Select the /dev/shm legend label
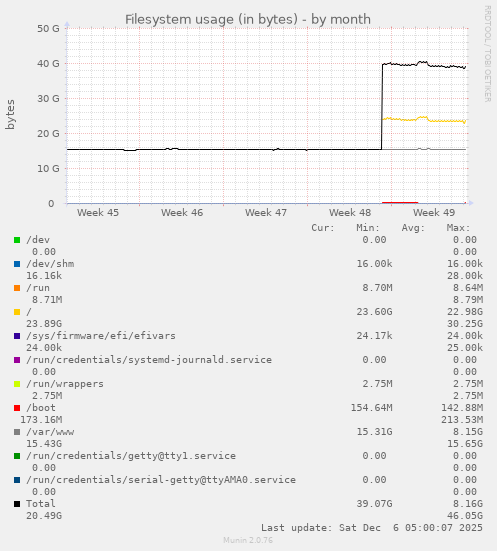This screenshot has height=551, width=497. click(x=50, y=264)
